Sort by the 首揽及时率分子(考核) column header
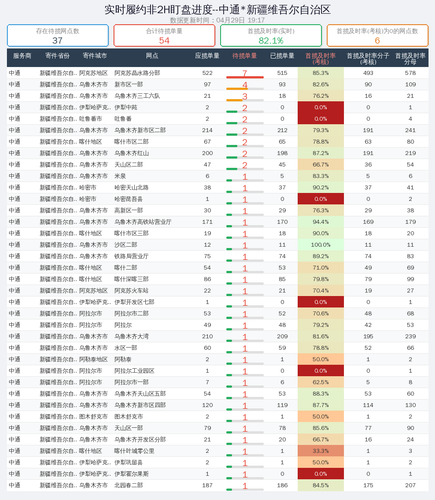Image resolution: width=435 pixels, height=500 pixels. 368,58
